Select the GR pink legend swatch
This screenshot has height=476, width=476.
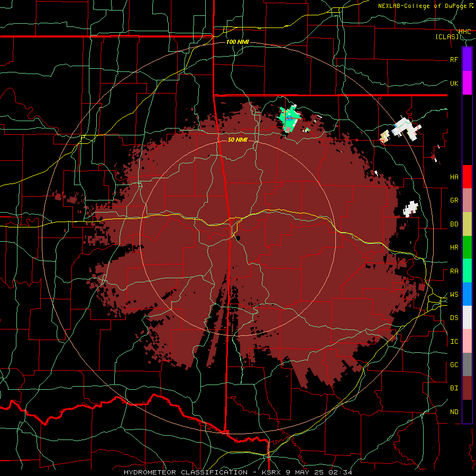[x=467, y=200]
